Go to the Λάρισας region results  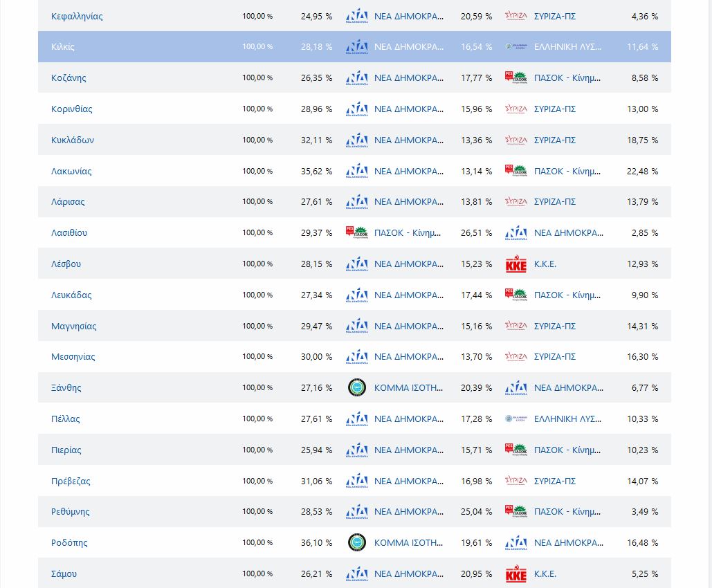point(68,202)
